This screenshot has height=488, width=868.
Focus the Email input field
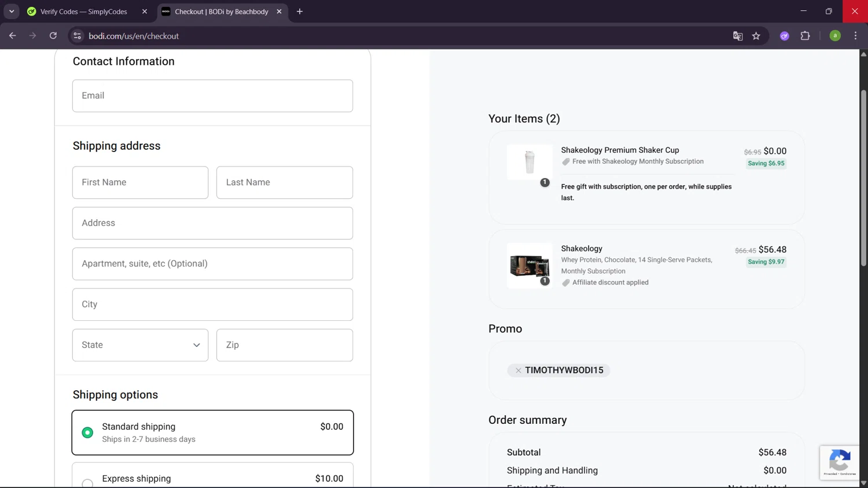pos(212,96)
